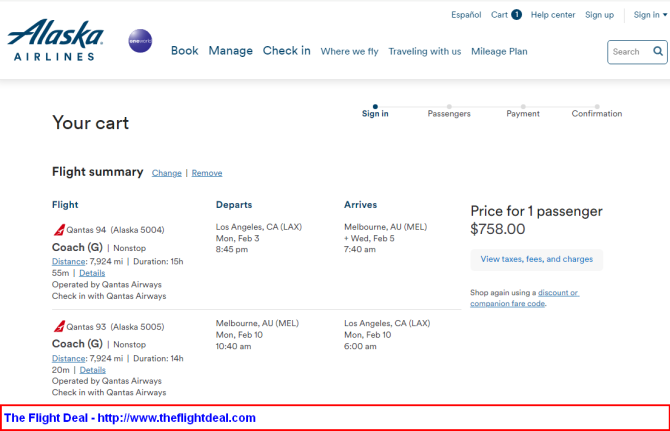The image size is (670, 431).
Task: Click the '8:45 pm' departure time
Action: 232,249
